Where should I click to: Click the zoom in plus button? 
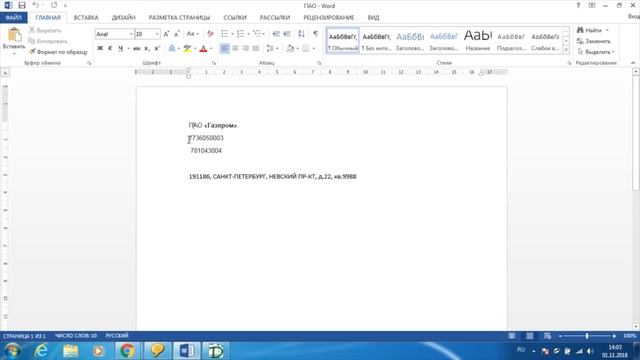[614, 336]
